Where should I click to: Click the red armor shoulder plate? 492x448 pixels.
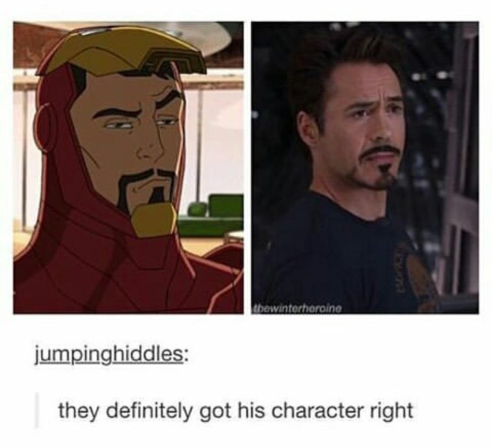[225, 273]
